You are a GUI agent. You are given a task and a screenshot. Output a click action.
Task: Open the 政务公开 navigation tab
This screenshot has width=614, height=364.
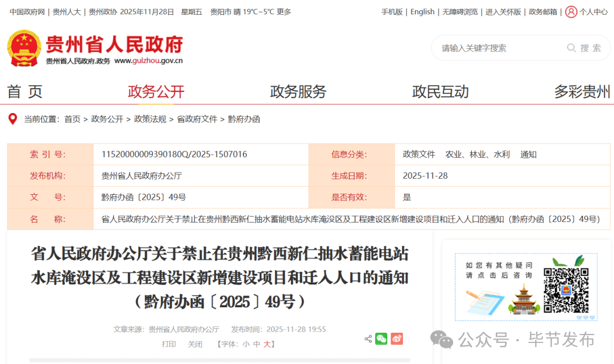pyautogui.click(x=156, y=91)
